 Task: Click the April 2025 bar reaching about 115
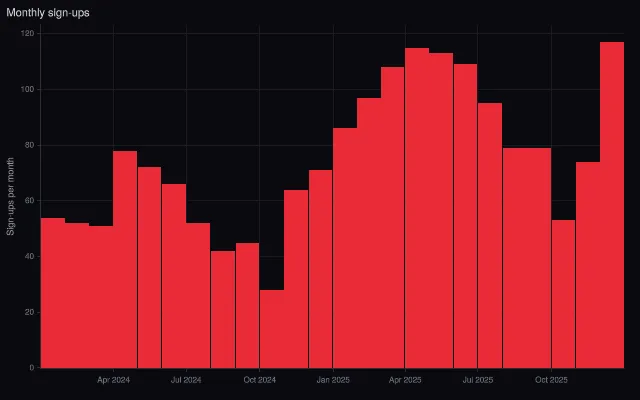pos(417,208)
